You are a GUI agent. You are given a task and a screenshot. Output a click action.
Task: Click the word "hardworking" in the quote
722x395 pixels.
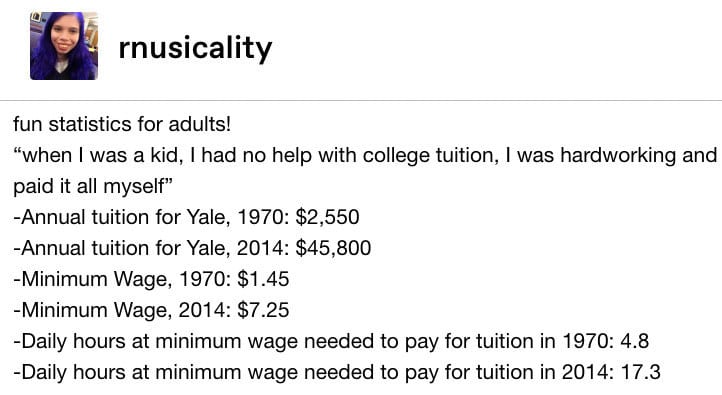(618, 156)
